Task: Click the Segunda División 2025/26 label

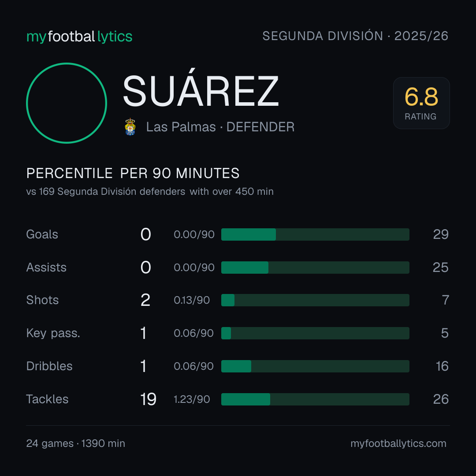Action: [355, 36]
